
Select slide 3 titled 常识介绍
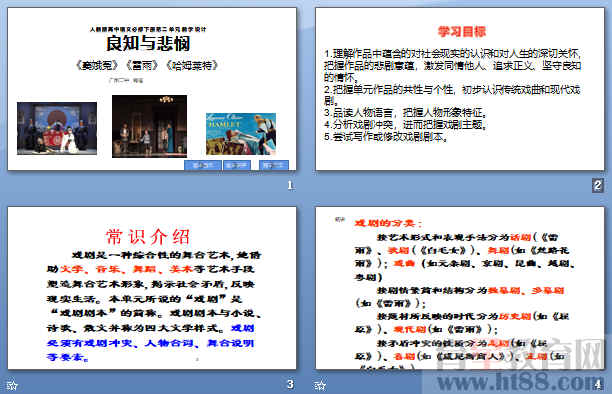coord(152,288)
